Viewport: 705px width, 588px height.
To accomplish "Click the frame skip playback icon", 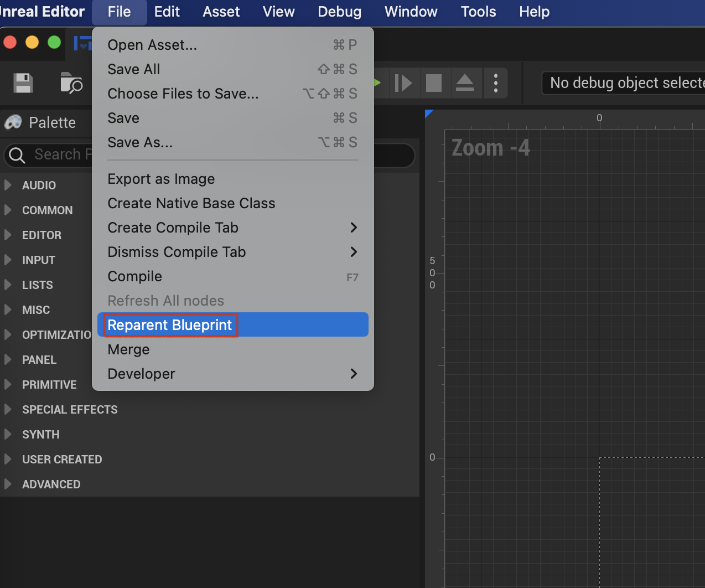I will click(403, 83).
